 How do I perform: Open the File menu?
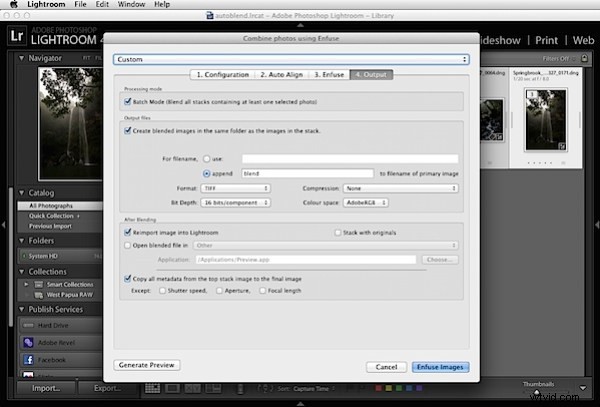[80, 5]
